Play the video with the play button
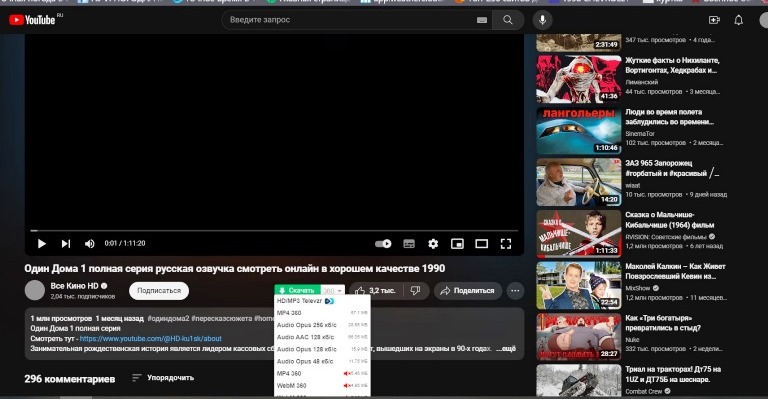This screenshot has width=768, height=399. (42, 243)
